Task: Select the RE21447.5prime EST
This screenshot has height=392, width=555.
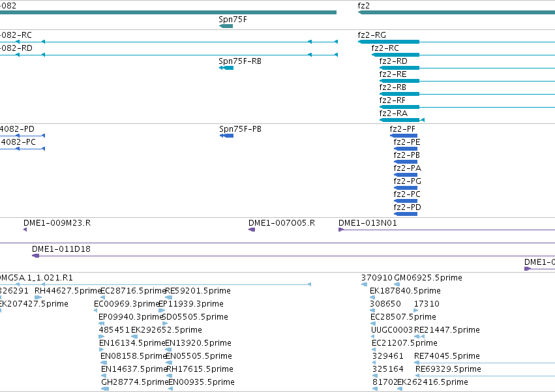Action: [419, 337]
